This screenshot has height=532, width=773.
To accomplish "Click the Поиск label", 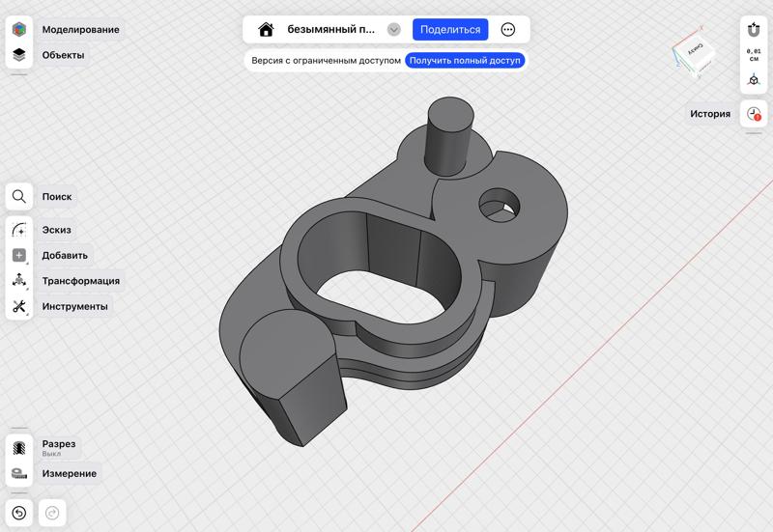I will pos(57,196).
